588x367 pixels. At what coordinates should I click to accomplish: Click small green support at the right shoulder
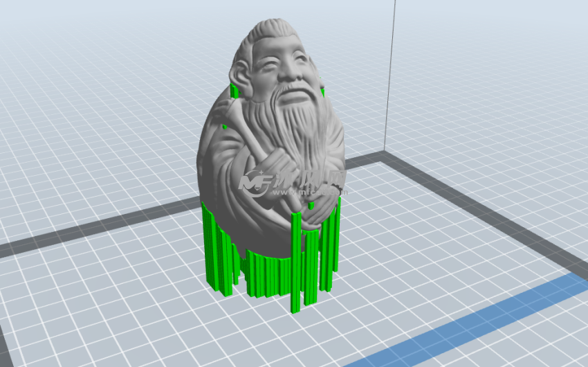(x=322, y=91)
